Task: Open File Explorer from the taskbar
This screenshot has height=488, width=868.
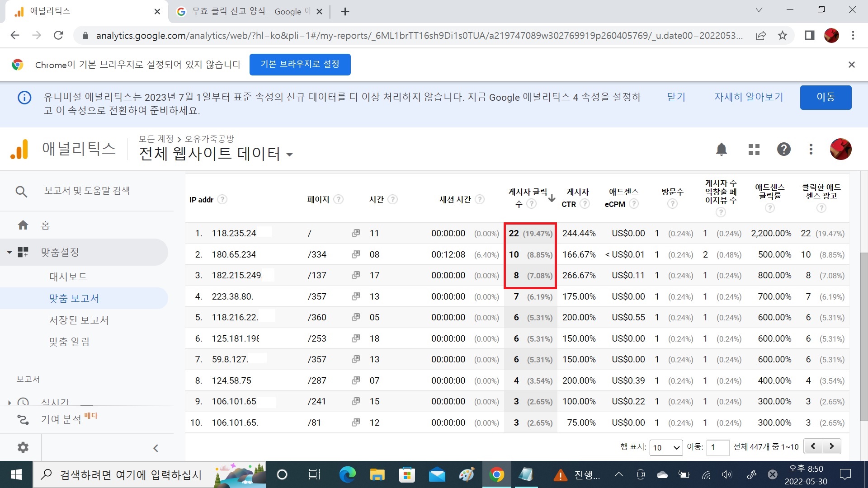Action: click(x=377, y=474)
